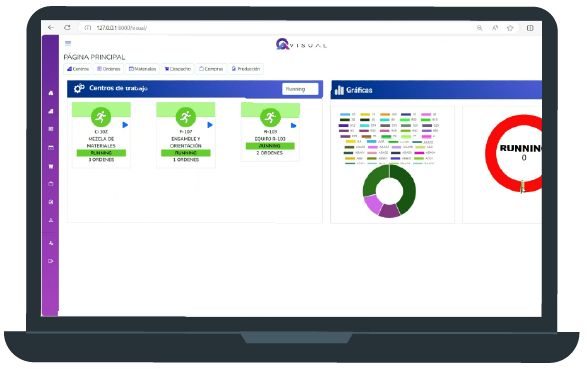The width and height of the screenshot is (587, 369).
Task: Bookmark page with the star icon
Action: tap(510, 28)
